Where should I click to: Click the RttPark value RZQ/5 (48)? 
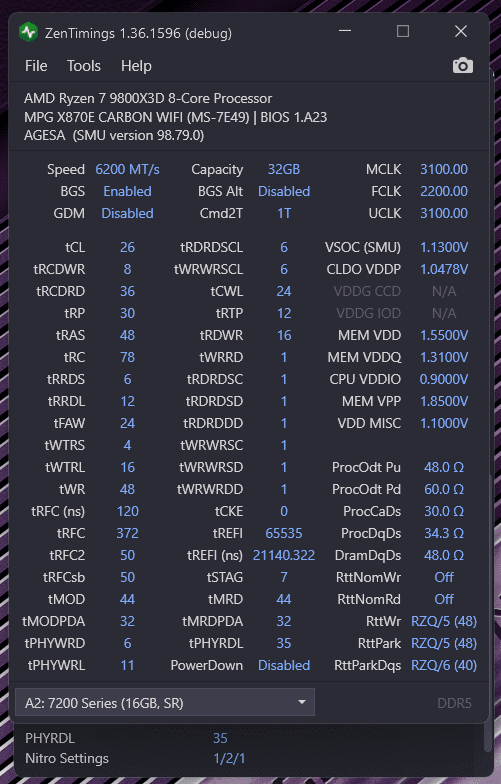444,644
